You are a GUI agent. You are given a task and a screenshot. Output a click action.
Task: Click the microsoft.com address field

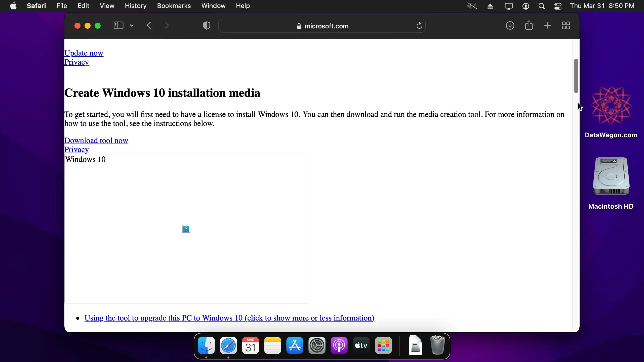[322, 26]
